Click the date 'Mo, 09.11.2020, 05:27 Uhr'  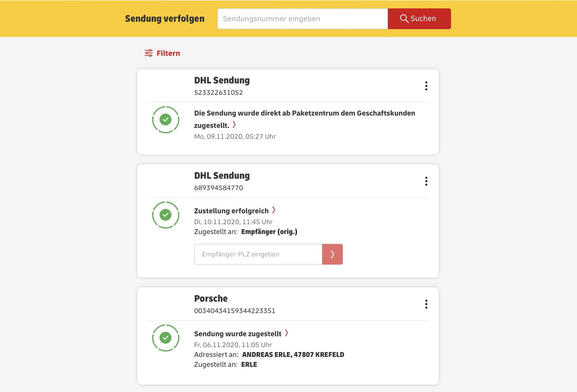coord(235,137)
